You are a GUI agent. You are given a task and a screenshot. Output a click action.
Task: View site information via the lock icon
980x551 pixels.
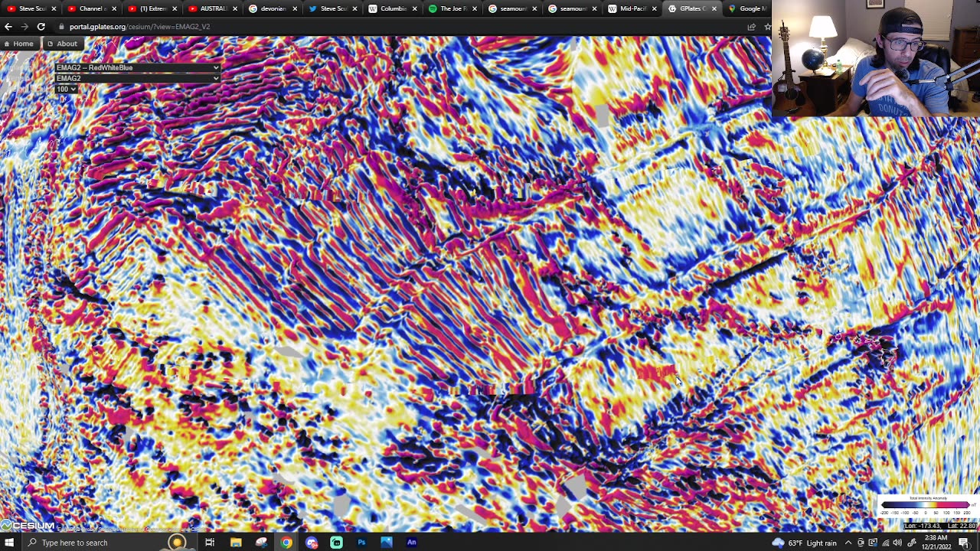pos(61,27)
